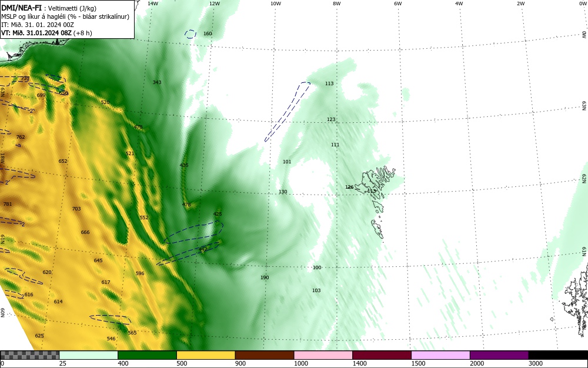Image resolution: width=588 pixels, height=368 pixels.
Task: Click the lavender 1500–2000 legend swatch
Action: (x=440, y=355)
